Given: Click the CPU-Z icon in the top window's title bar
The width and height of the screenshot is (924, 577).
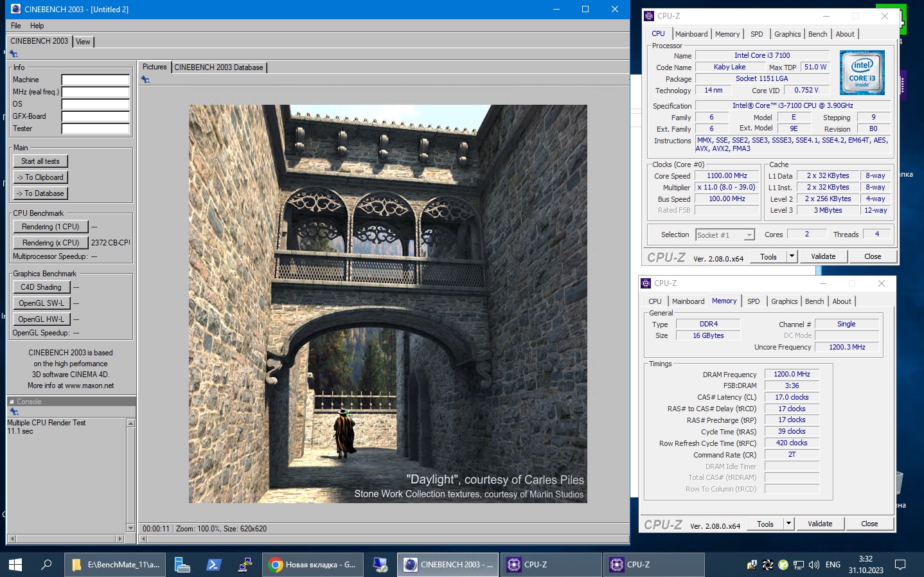Looking at the screenshot, I should (649, 16).
